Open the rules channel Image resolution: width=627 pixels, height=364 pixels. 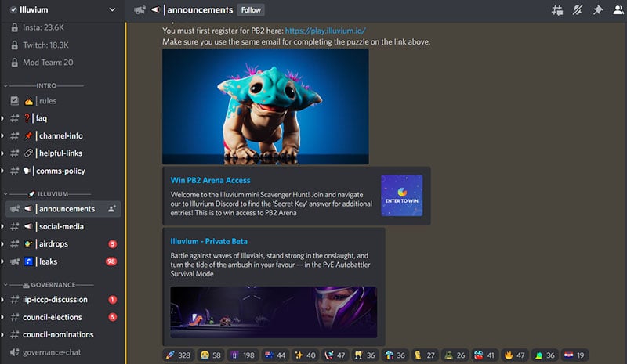(62, 101)
